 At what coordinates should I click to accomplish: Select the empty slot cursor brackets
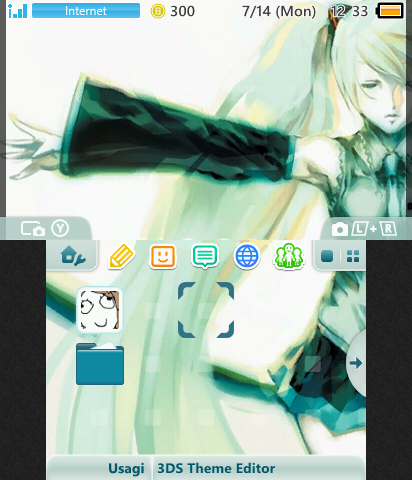point(206,310)
